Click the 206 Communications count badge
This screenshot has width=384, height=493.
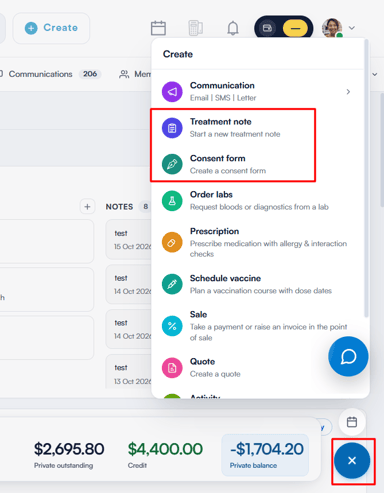90,74
